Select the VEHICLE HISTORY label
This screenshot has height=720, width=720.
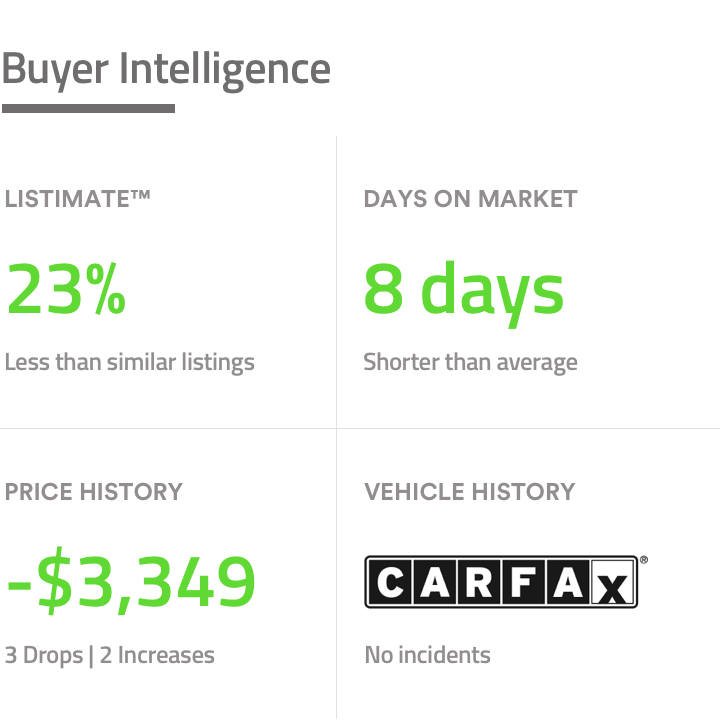tap(470, 492)
